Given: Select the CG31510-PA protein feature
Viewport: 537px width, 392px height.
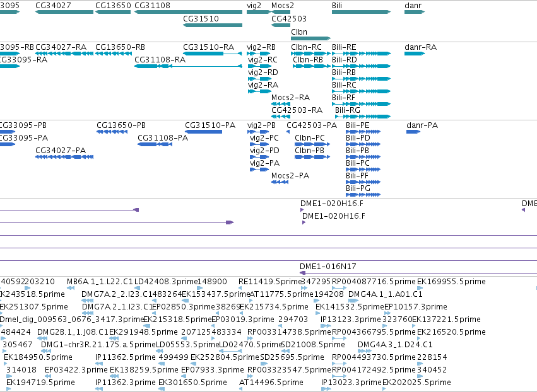Looking at the screenshot, I should (x=203, y=132).
